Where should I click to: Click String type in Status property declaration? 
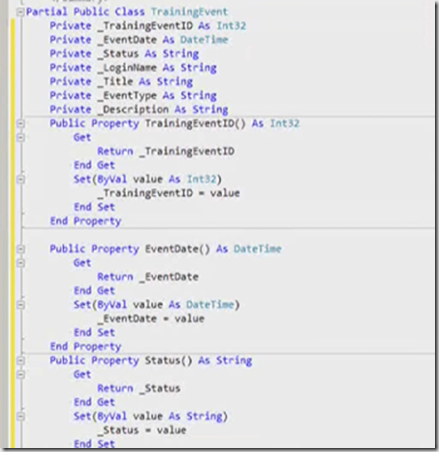pos(234,361)
